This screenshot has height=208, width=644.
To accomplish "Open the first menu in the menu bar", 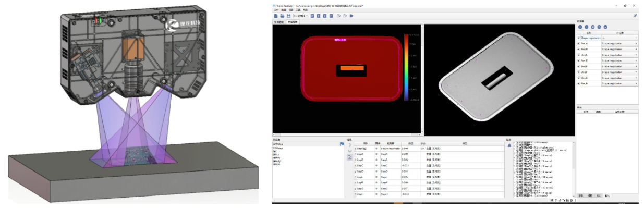I will (276, 10).
